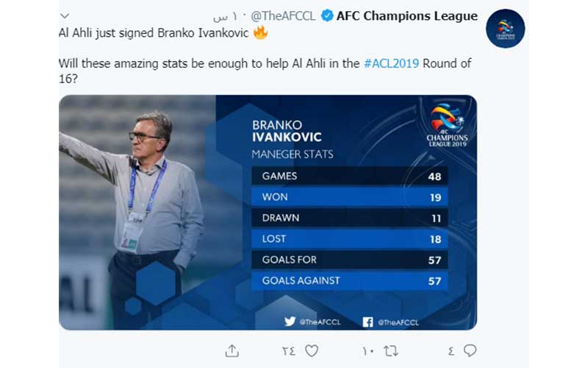This screenshot has height=368, width=588.
Task: Open the AFC Champions League account name
Action: [x=407, y=15]
